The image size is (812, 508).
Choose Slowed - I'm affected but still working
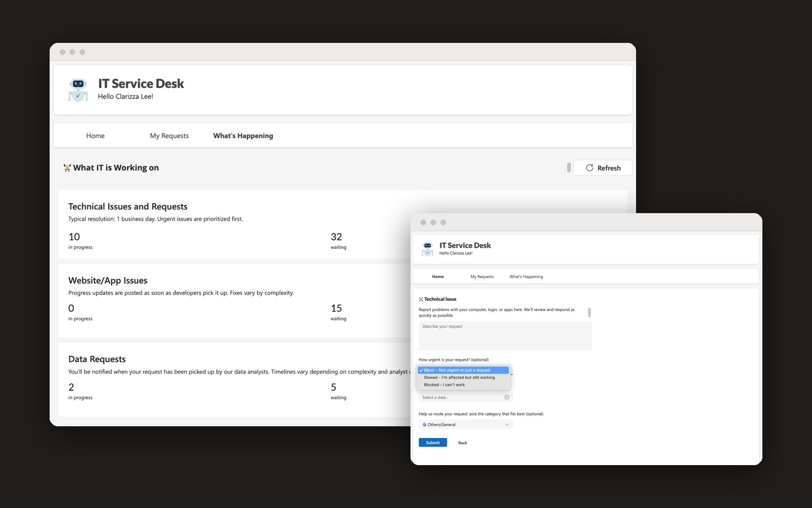(464, 378)
